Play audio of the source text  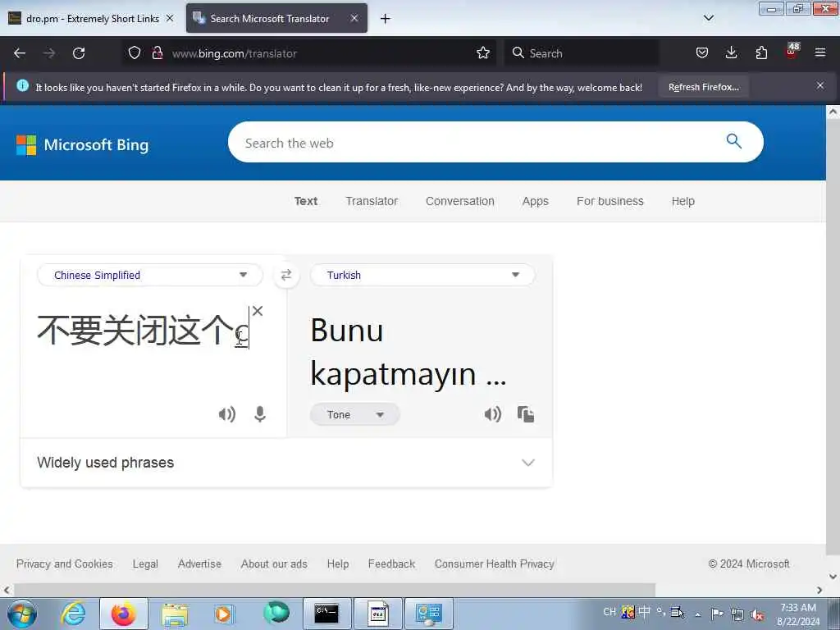227,414
